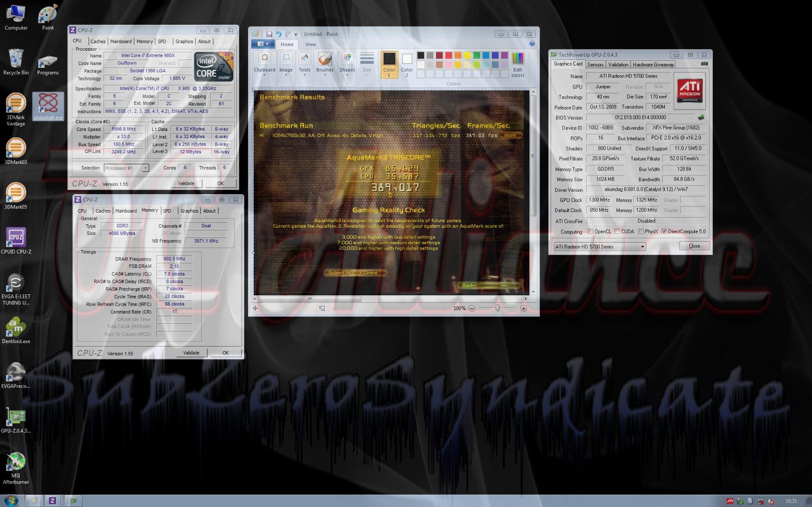Open the Brushes dropdown in Paint
The width and height of the screenshot is (812, 507).
pos(325,64)
